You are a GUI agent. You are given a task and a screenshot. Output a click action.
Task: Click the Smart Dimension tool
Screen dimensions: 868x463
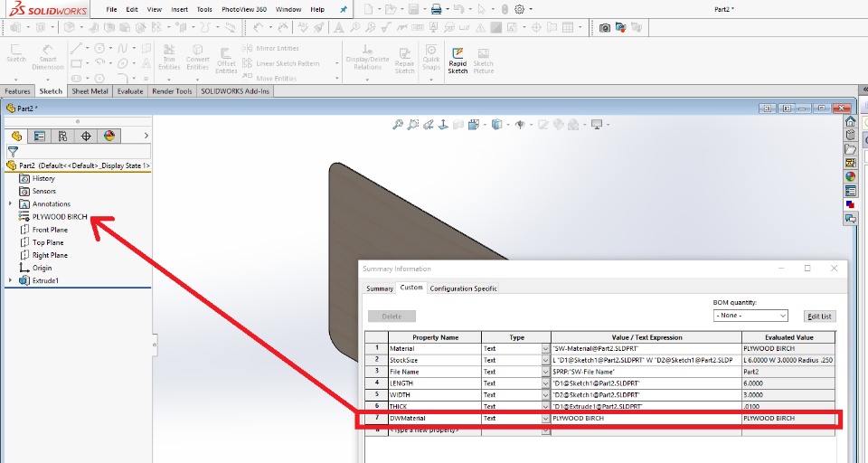48,56
